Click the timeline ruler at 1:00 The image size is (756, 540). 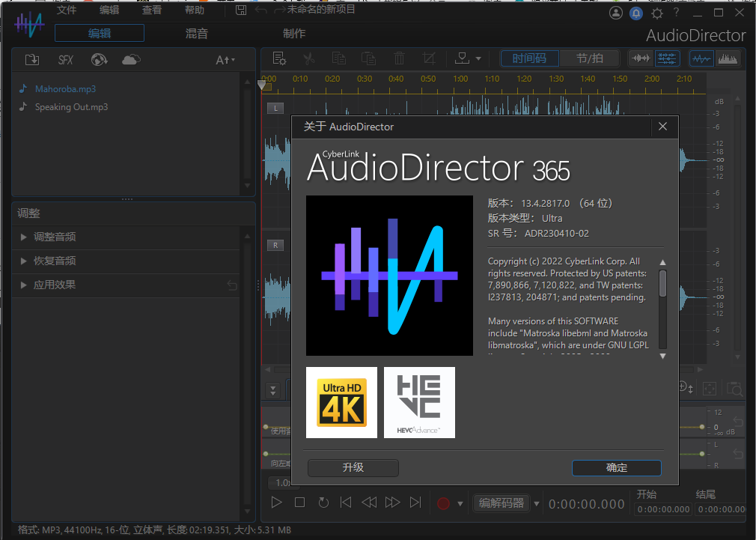pyautogui.click(x=460, y=79)
